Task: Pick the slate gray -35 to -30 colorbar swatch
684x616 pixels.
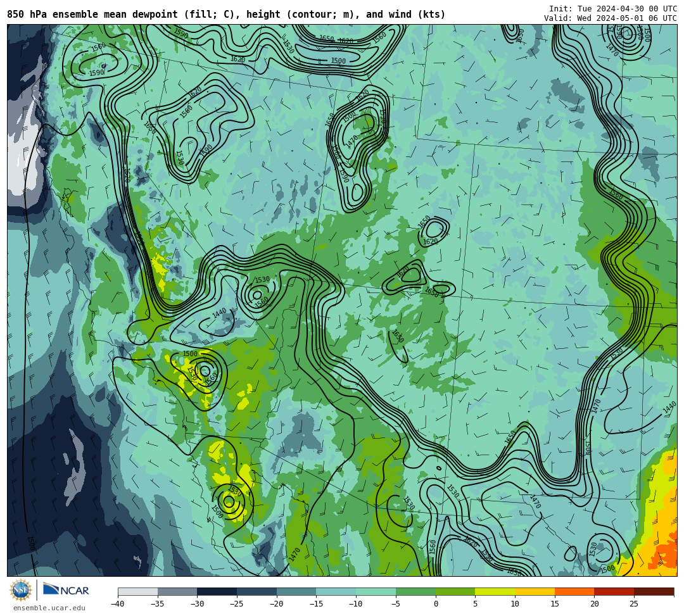Action: click(177, 591)
